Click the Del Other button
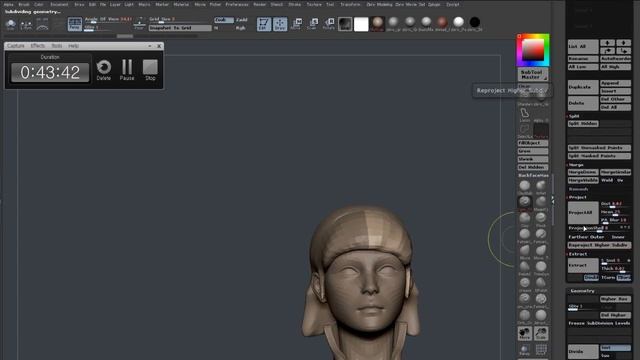The height and width of the screenshot is (360, 640). click(x=615, y=99)
